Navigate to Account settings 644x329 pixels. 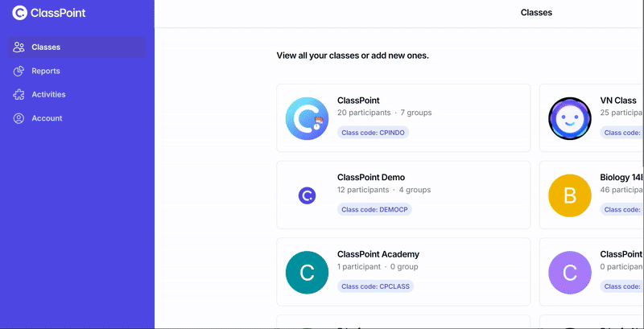tap(47, 118)
